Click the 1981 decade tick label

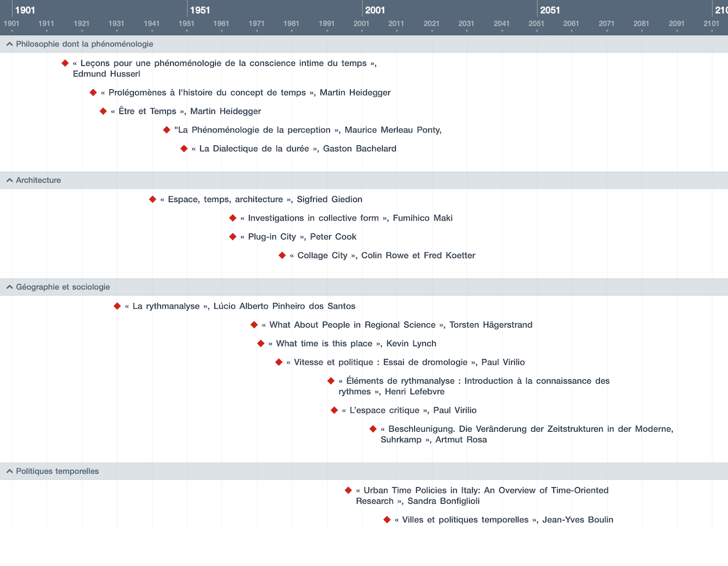[x=291, y=23]
